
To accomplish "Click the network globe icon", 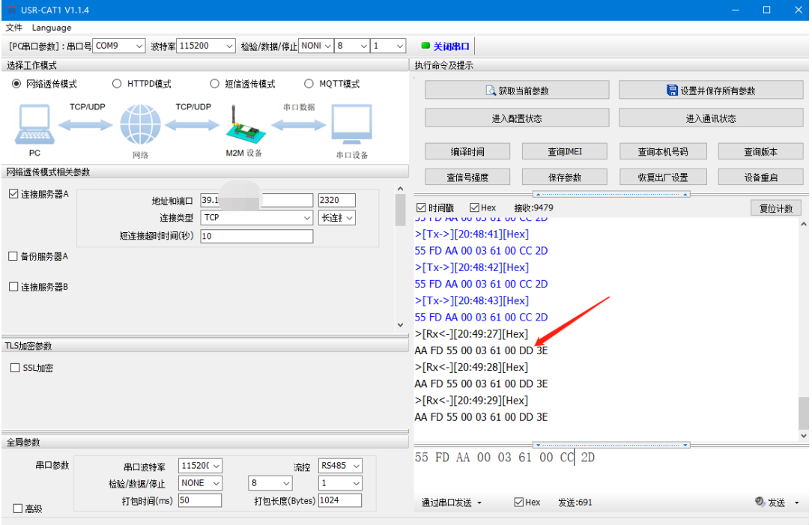I will [x=140, y=126].
